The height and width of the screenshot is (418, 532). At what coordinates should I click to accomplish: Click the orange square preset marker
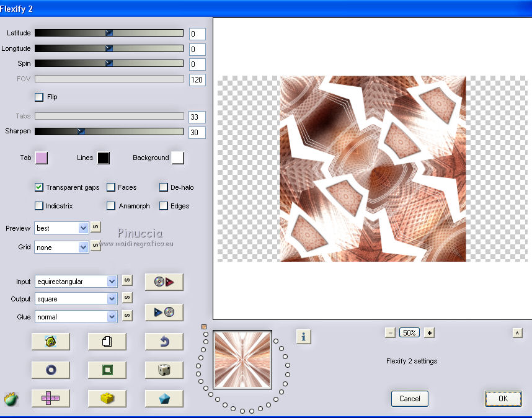point(204,327)
